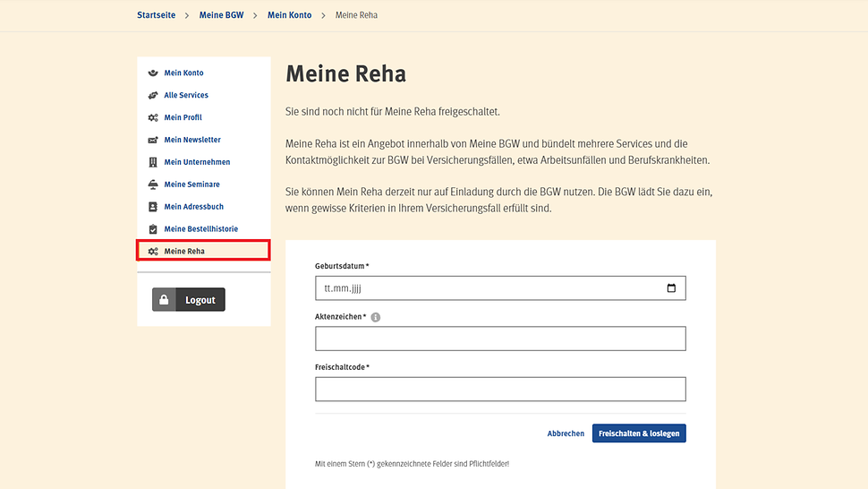The image size is (868, 489).
Task: View Meine Bestellhistorie in sidebar
Action: [201, 228]
